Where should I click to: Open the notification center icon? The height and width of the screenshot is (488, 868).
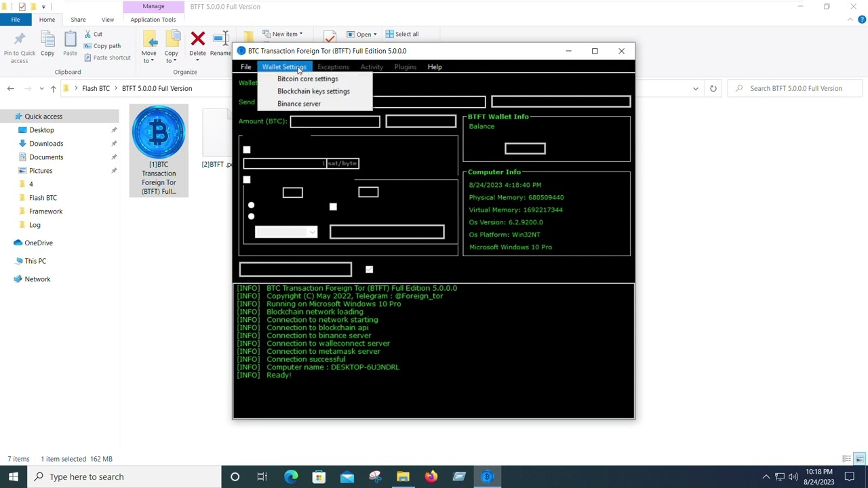(850, 476)
